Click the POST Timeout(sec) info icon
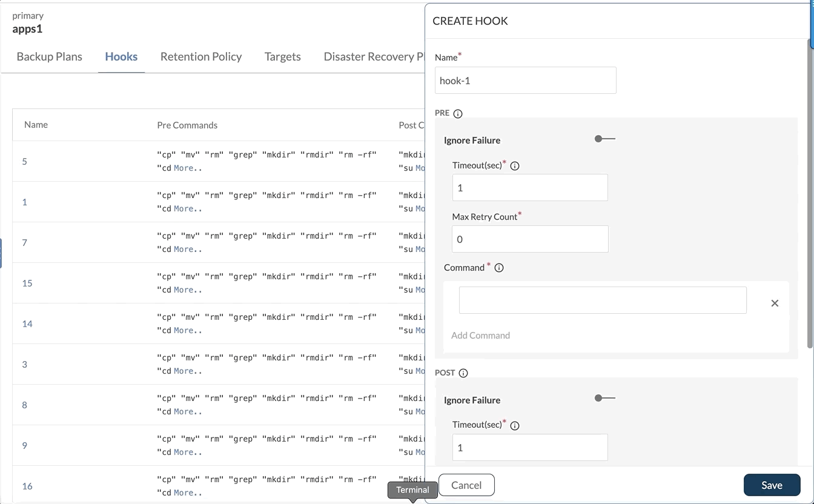This screenshot has width=814, height=504. click(515, 425)
